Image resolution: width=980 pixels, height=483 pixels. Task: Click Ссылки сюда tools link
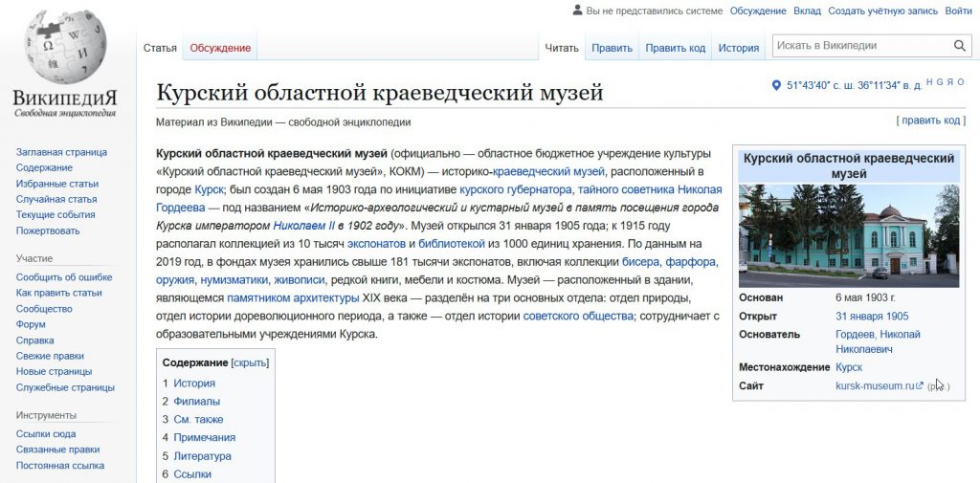(x=46, y=433)
